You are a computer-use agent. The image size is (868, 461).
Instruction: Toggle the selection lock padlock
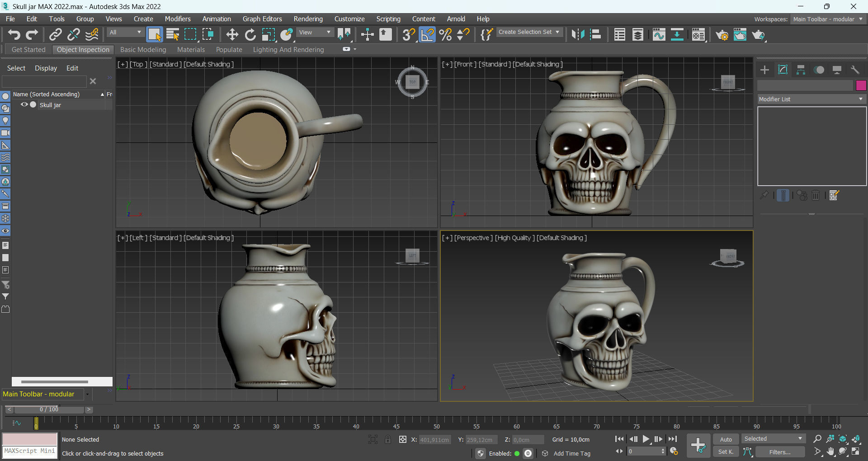click(387, 439)
